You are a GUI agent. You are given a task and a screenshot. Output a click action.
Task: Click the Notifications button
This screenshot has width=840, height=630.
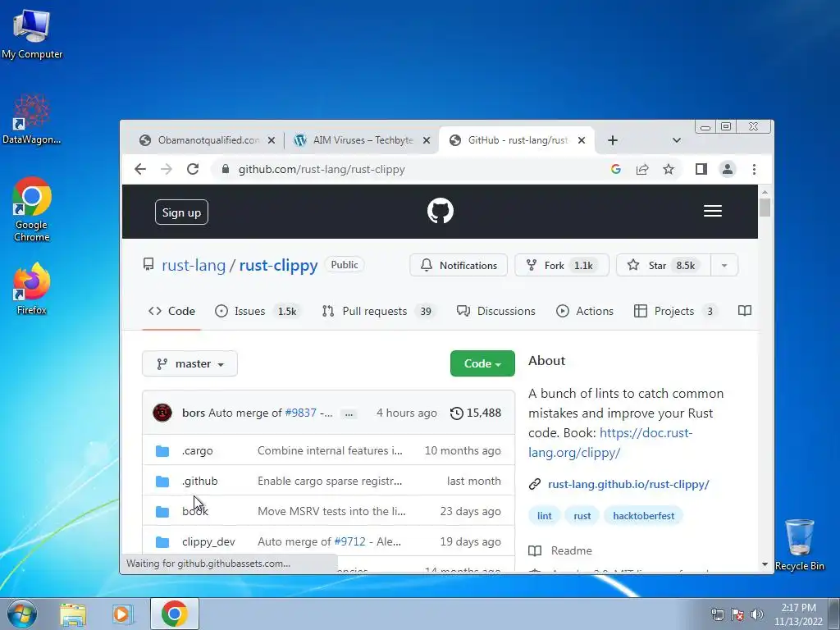[x=459, y=265]
